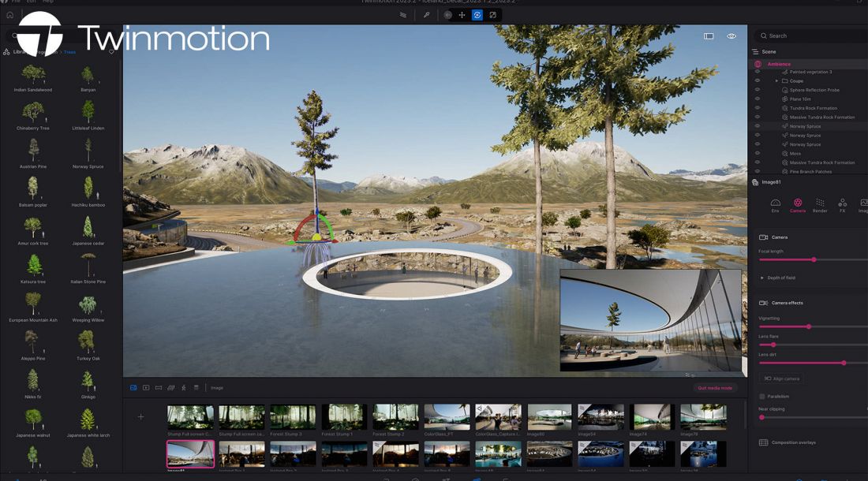Toggle visibility of Sphere Reflection Probe

pyautogui.click(x=758, y=90)
